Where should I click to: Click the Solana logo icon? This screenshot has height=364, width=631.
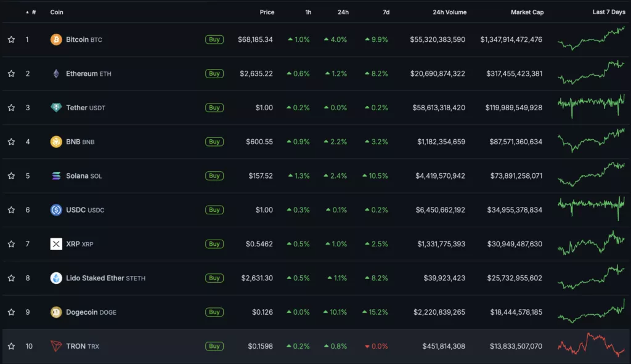pyautogui.click(x=56, y=176)
